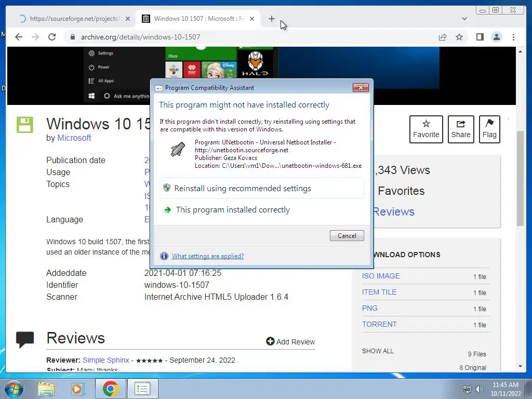Viewport: 532px width, 399px height.
Task: Toggle the Chrome side panel
Action: [x=480, y=37]
